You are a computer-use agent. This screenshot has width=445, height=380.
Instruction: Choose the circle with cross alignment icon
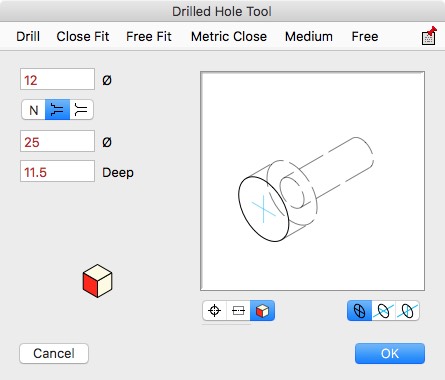click(x=359, y=311)
